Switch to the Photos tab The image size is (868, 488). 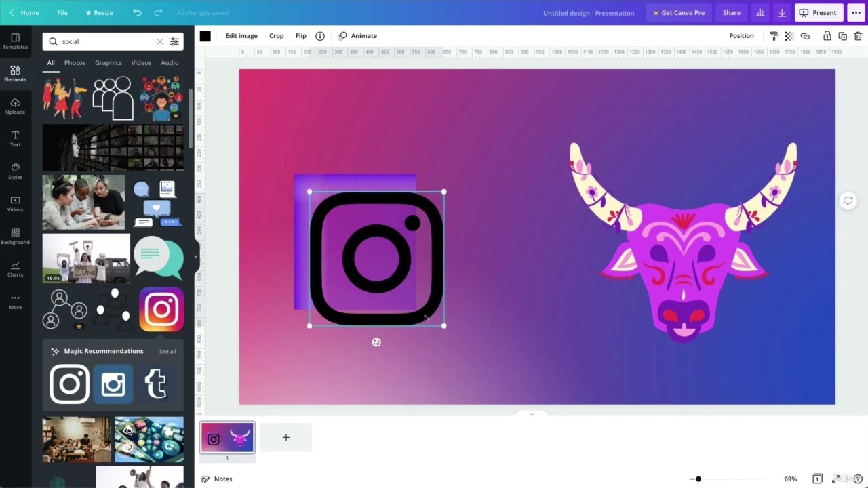[x=75, y=62]
